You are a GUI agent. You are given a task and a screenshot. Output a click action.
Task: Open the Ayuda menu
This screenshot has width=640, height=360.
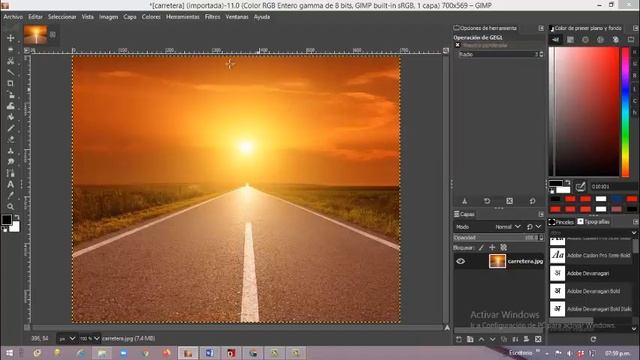(262, 17)
